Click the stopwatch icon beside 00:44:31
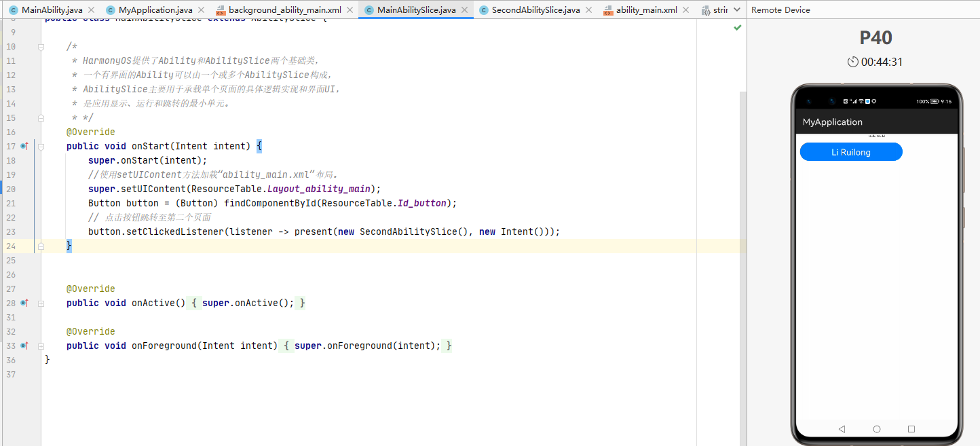This screenshot has height=446, width=980. tap(853, 62)
